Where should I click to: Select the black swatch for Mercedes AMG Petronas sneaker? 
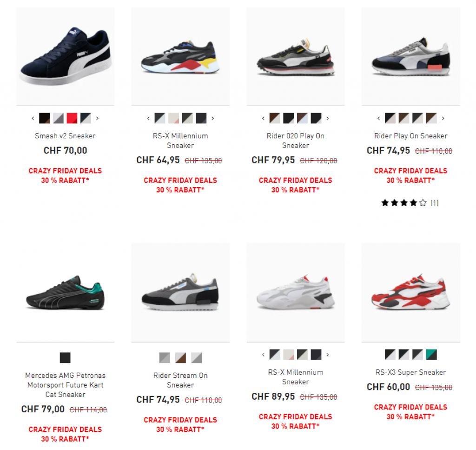tap(65, 358)
